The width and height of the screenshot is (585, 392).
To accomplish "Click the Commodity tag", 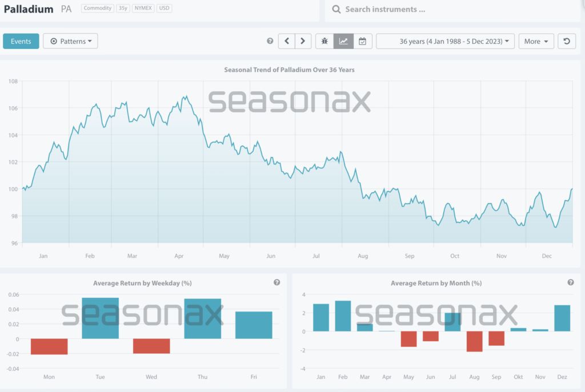I will point(97,9).
